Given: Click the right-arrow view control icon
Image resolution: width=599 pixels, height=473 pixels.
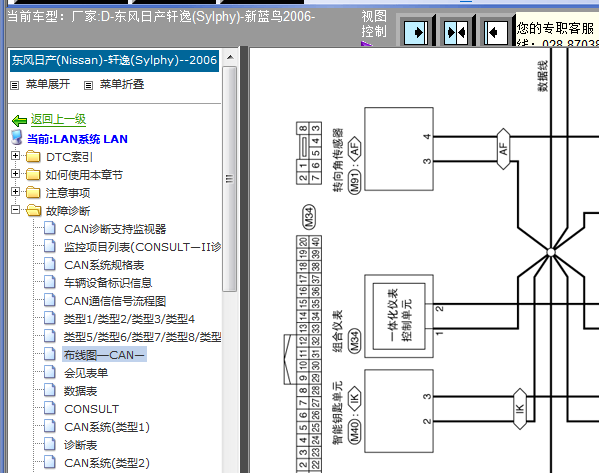Looking at the screenshot, I should coord(416,32).
